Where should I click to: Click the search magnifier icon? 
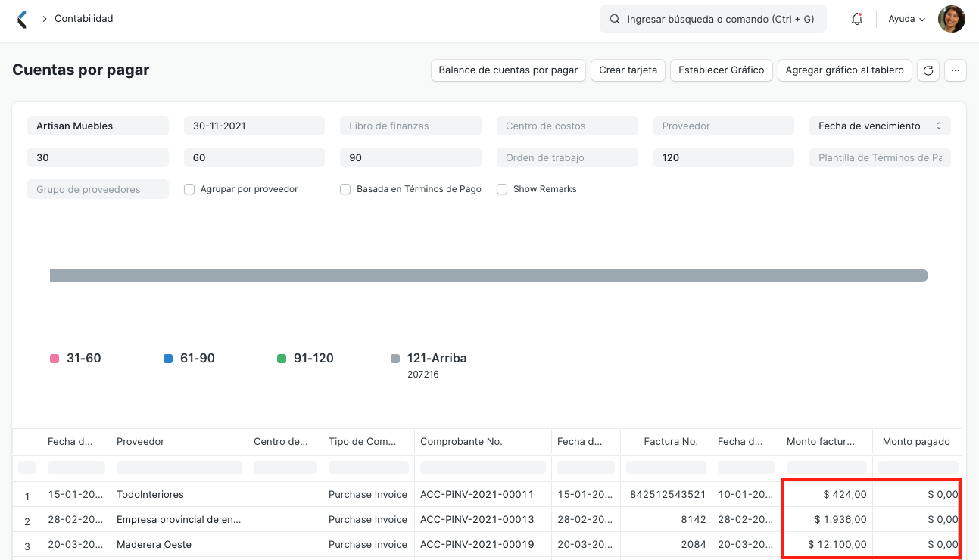614,18
